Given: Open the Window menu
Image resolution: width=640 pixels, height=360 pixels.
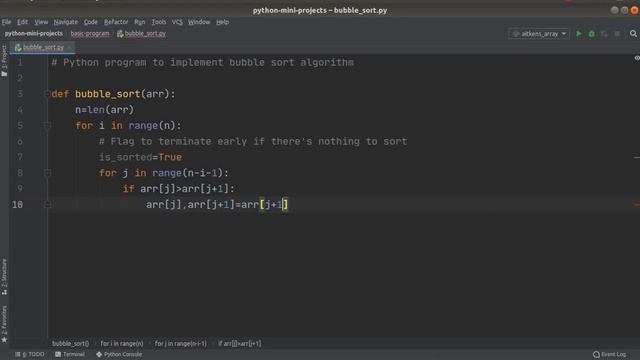Looking at the screenshot, I should [x=199, y=22].
